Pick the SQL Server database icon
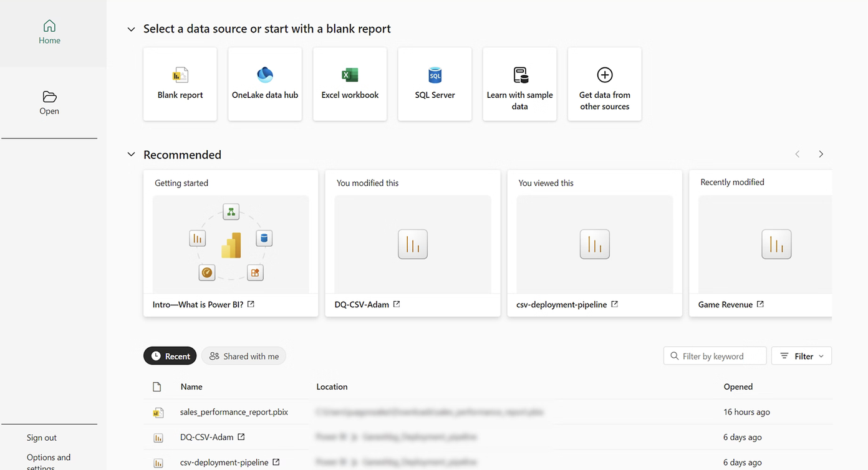Screen dimensions: 868x470 (x=435, y=75)
